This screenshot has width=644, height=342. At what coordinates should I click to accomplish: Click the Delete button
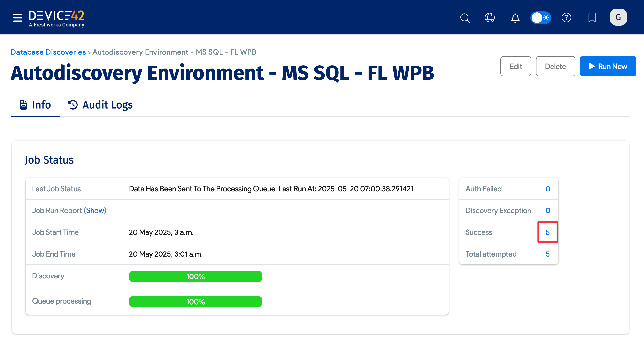(x=555, y=67)
